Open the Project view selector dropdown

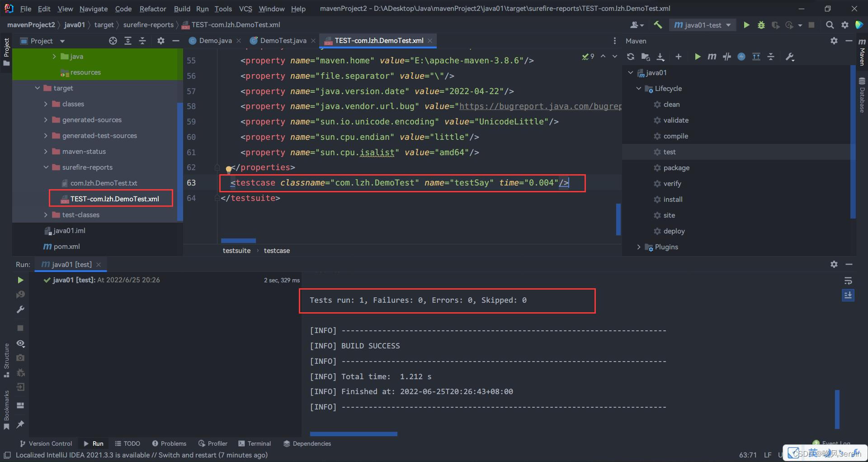(42, 41)
